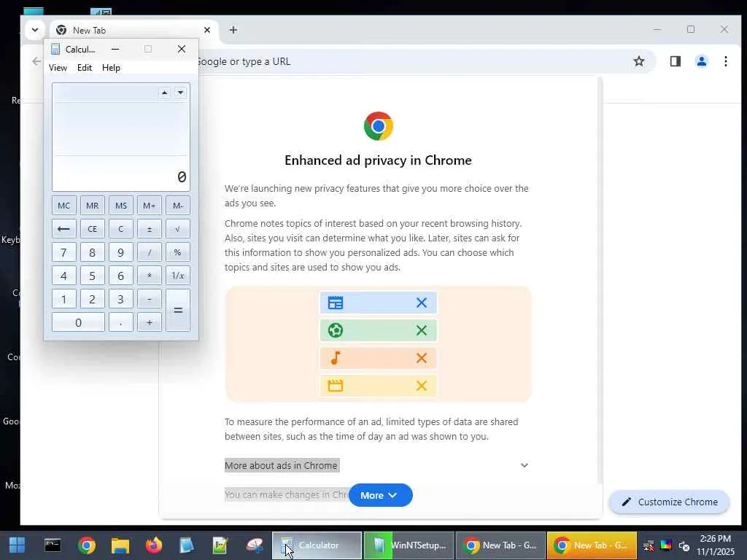Click the decimal point key
Screen dimensions: 747x560
121,322
